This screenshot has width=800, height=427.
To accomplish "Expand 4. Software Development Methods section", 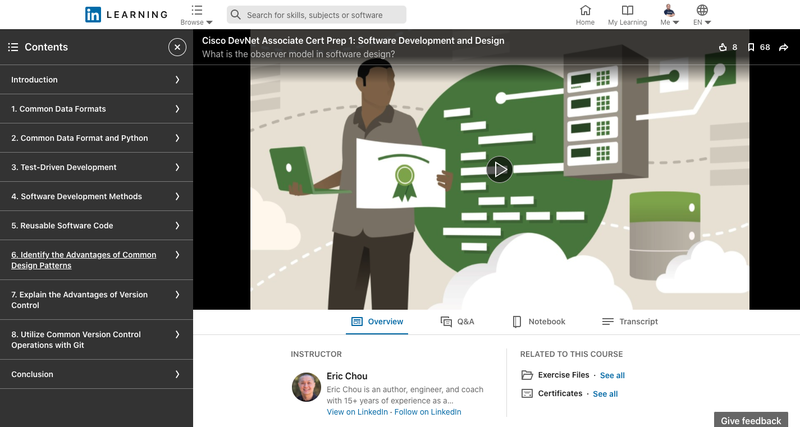I will (x=96, y=196).
